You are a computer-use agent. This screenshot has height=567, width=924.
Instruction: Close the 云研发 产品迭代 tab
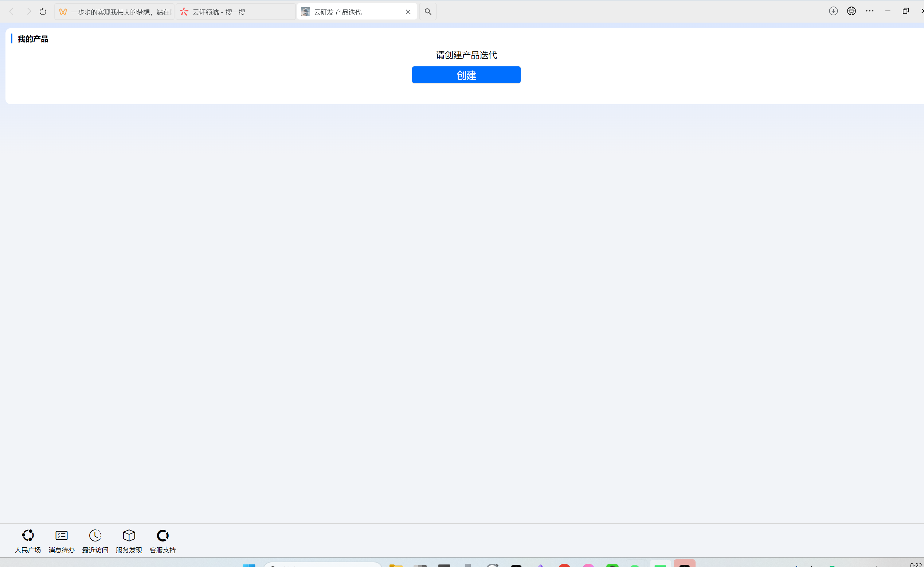tap(408, 12)
